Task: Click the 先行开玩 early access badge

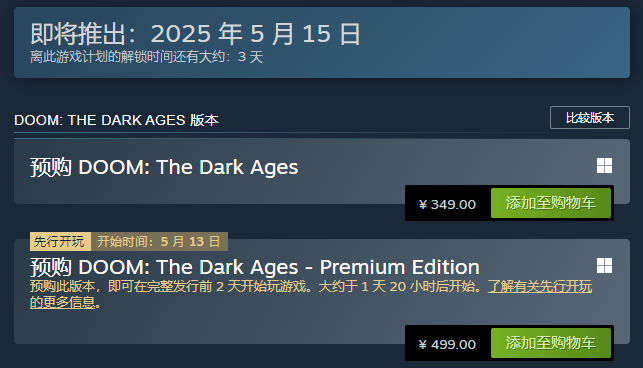Action: pos(60,241)
